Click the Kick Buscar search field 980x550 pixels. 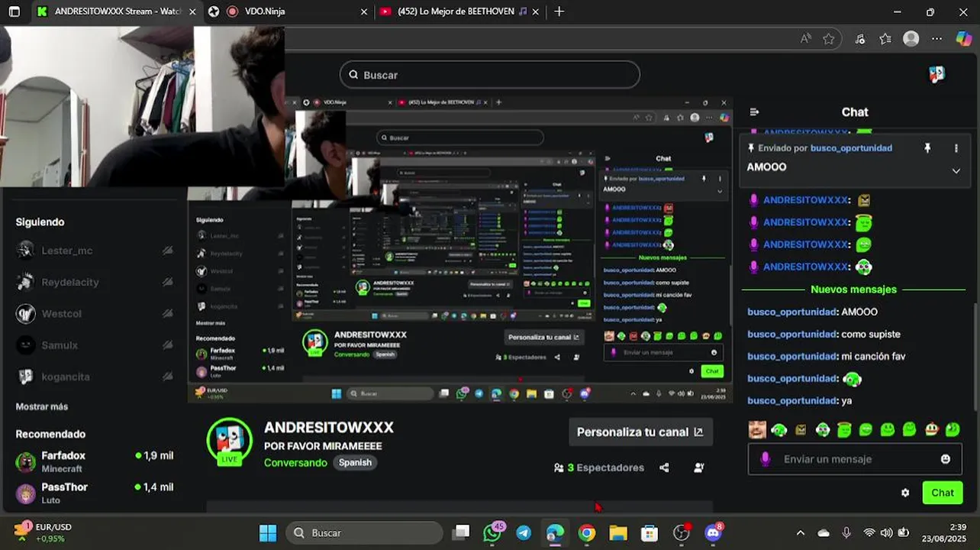click(x=489, y=75)
